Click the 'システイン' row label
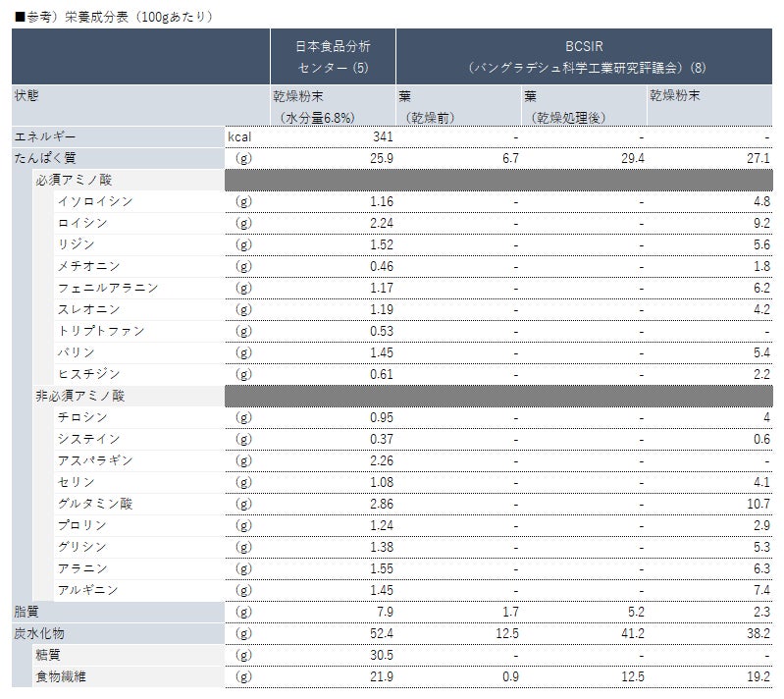 pyautogui.click(x=89, y=439)
